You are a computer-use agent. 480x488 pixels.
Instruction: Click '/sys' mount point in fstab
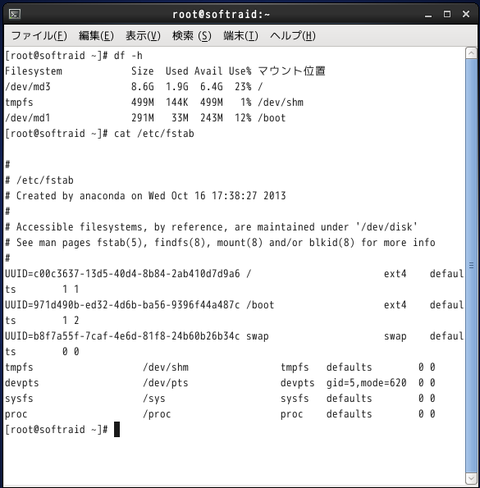(x=154, y=398)
